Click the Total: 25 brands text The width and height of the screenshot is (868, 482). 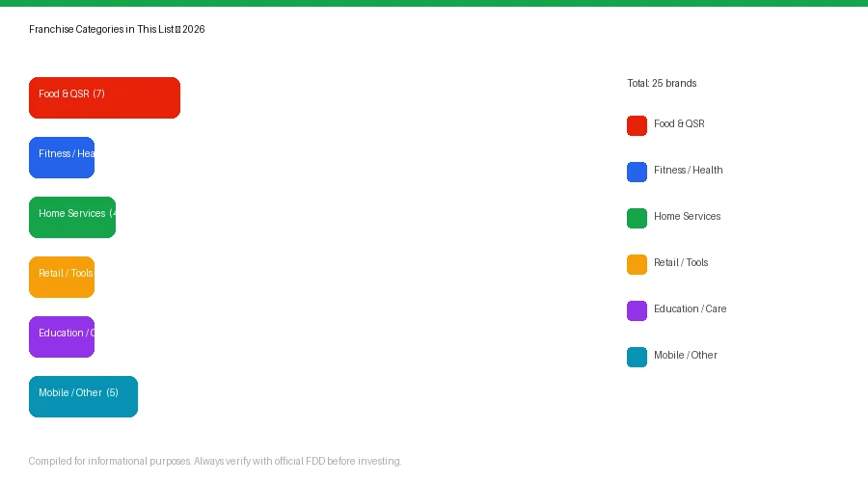[x=662, y=84]
